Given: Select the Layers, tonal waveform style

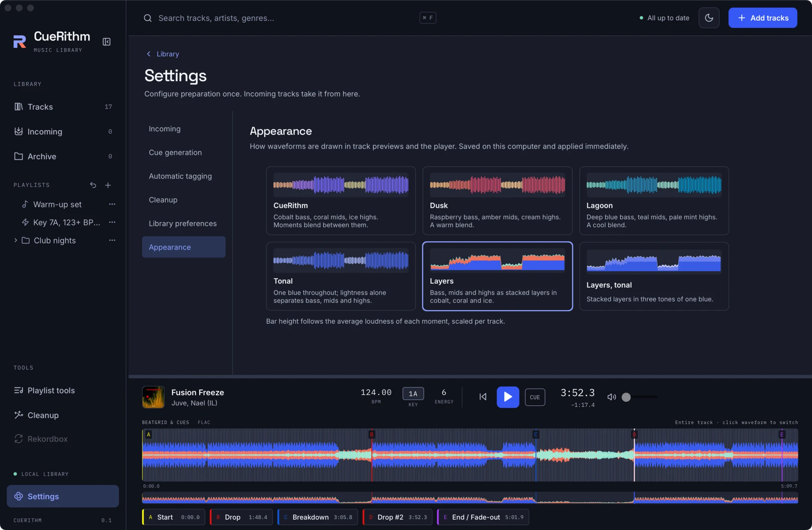Looking at the screenshot, I should 654,276.
